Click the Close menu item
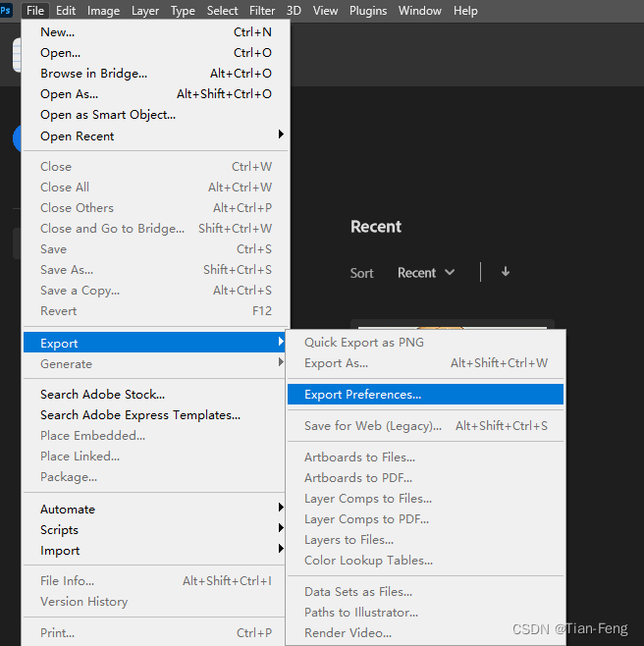The width and height of the screenshot is (644, 646). pos(156,167)
